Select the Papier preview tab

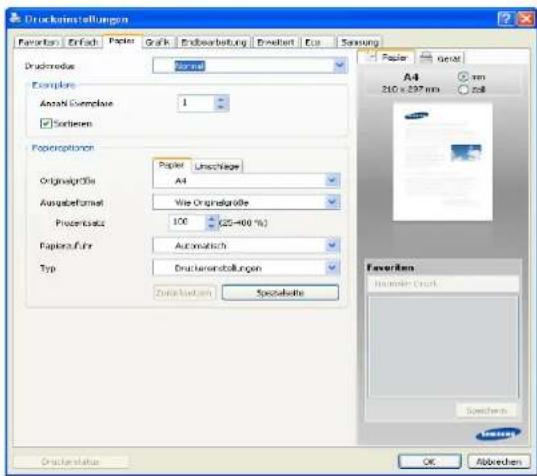(x=386, y=57)
